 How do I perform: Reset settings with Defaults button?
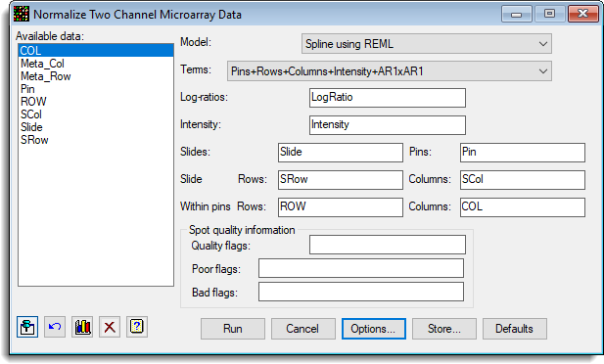pyautogui.click(x=514, y=329)
